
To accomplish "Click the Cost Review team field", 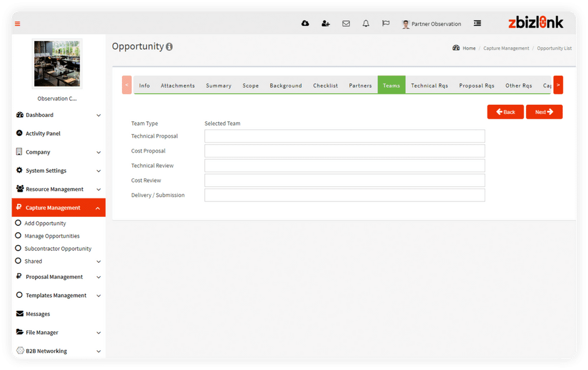I will [x=345, y=180].
